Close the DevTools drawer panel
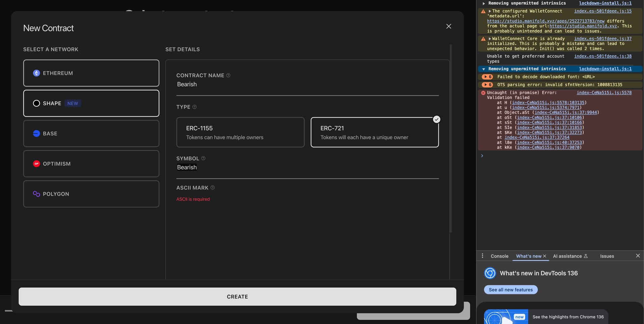644x324 pixels. (x=638, y=256)
